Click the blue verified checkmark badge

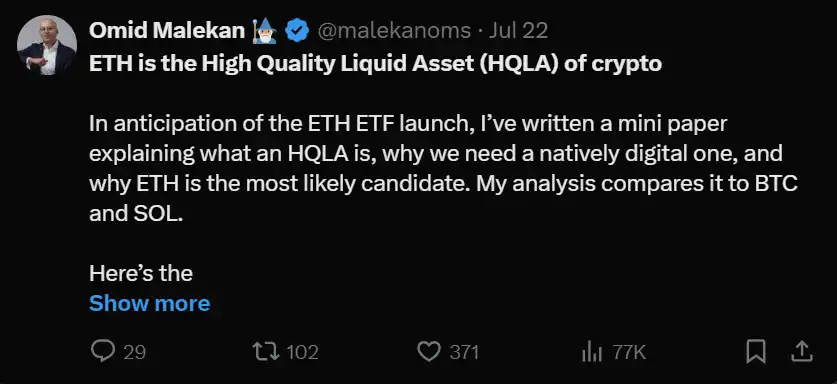(x=297, y=32)
